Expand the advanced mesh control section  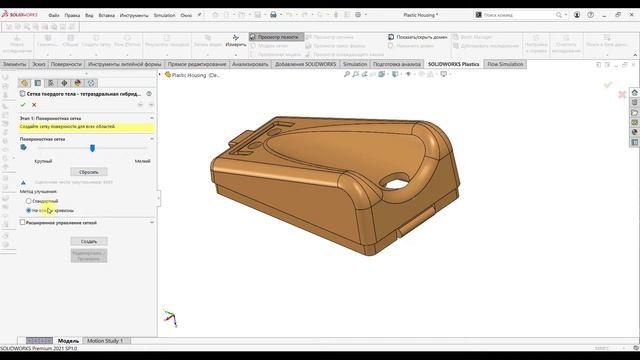click(x=152, y=223)
